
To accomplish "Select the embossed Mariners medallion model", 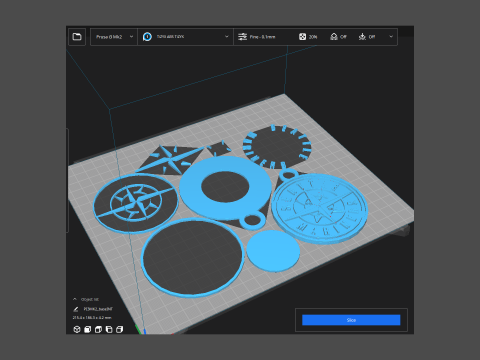I will (319, 208).
